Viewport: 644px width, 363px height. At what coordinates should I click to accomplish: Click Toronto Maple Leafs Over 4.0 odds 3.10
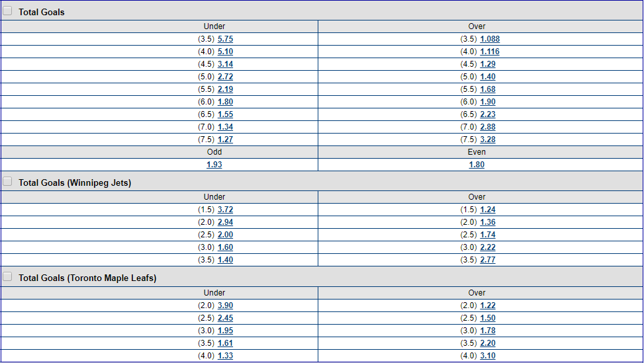tap(488, 356)
